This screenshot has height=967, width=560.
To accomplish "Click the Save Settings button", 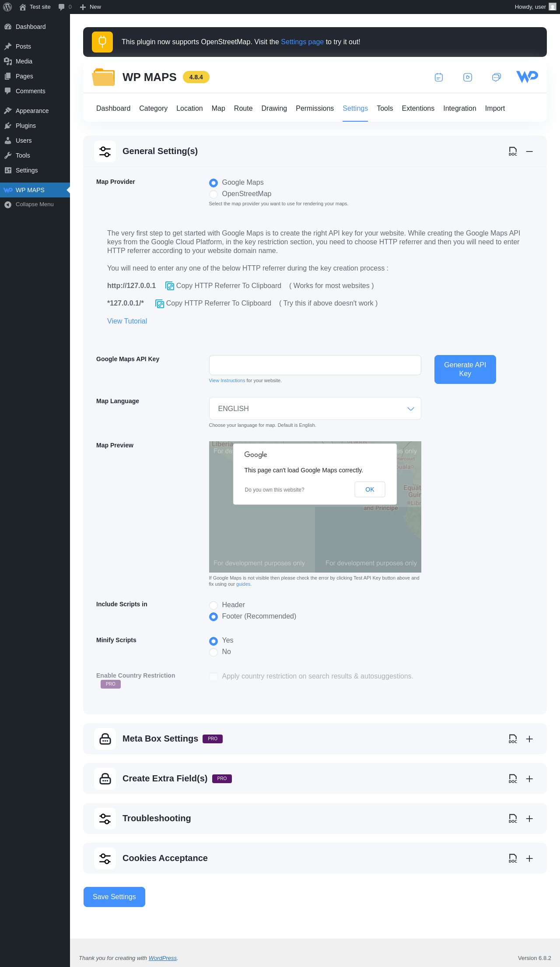I will coord(114,897).
